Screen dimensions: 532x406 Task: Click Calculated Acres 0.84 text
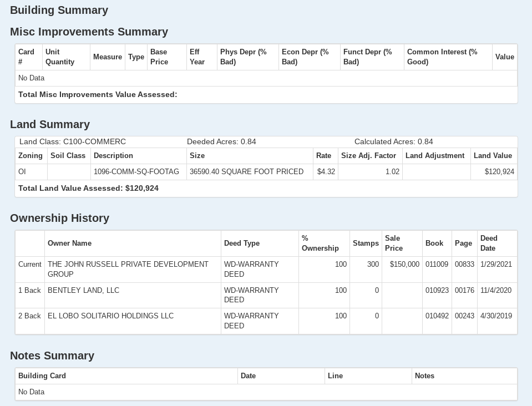pyautogui.click(x=393, y=142)
